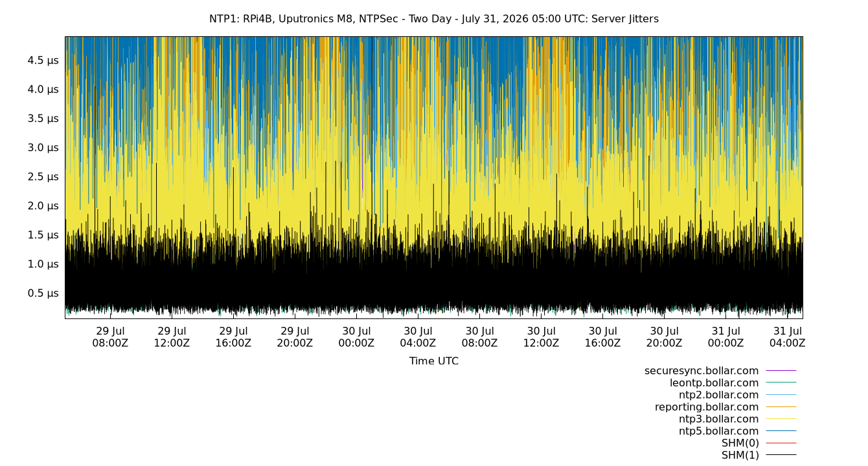Click the 30 Jul 20:00Z tick label

(x=664, y=337)
